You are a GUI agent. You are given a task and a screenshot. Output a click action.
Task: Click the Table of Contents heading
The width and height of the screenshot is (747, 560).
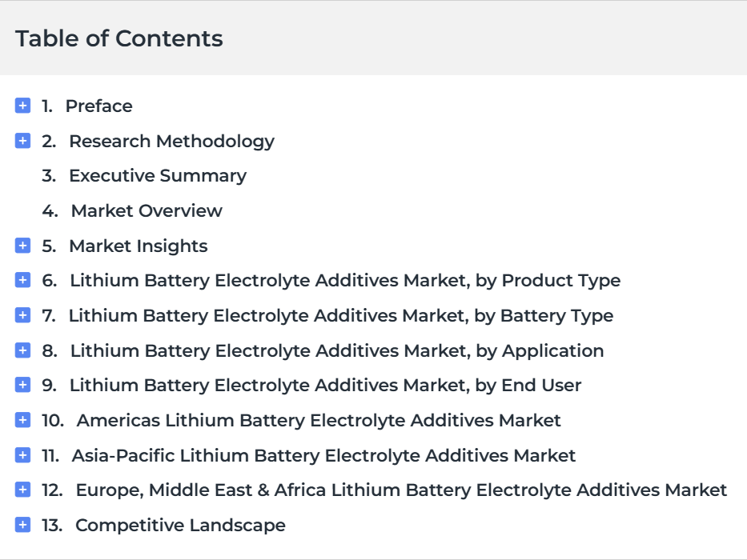coord(119,38)
